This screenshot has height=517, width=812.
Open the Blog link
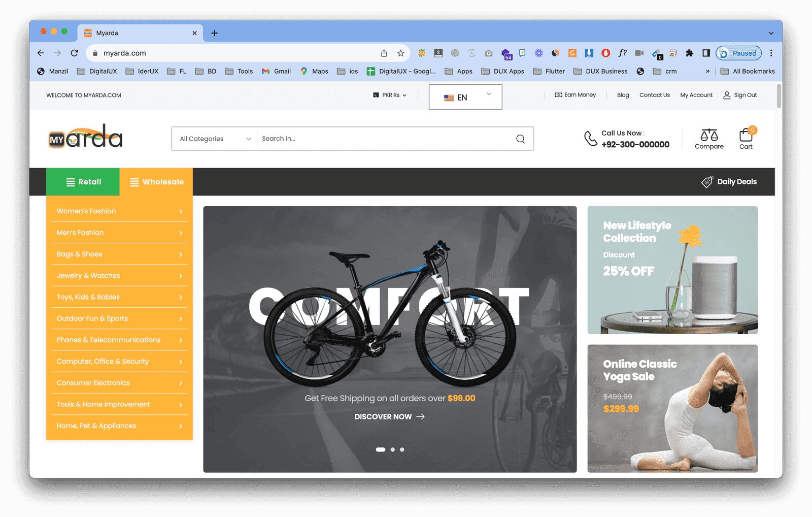point(623,95)
